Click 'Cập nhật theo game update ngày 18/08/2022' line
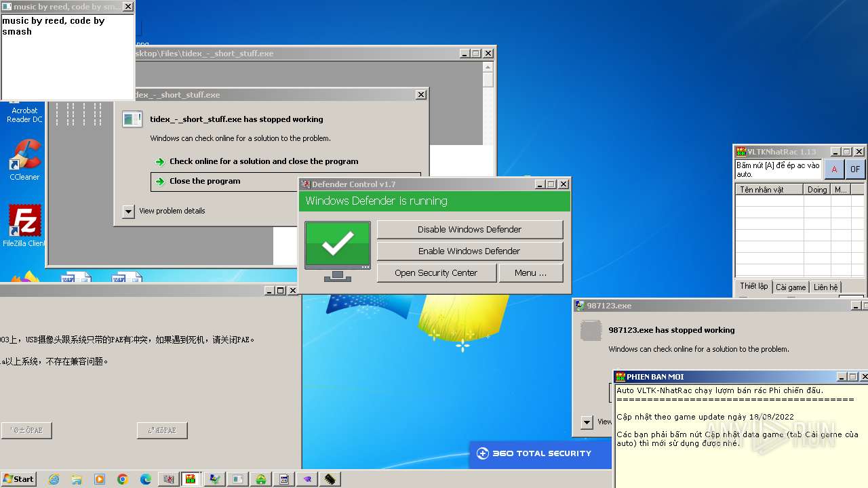Image resolution: width=868 pixels, height=488 pixels. [x=705, y=417]
